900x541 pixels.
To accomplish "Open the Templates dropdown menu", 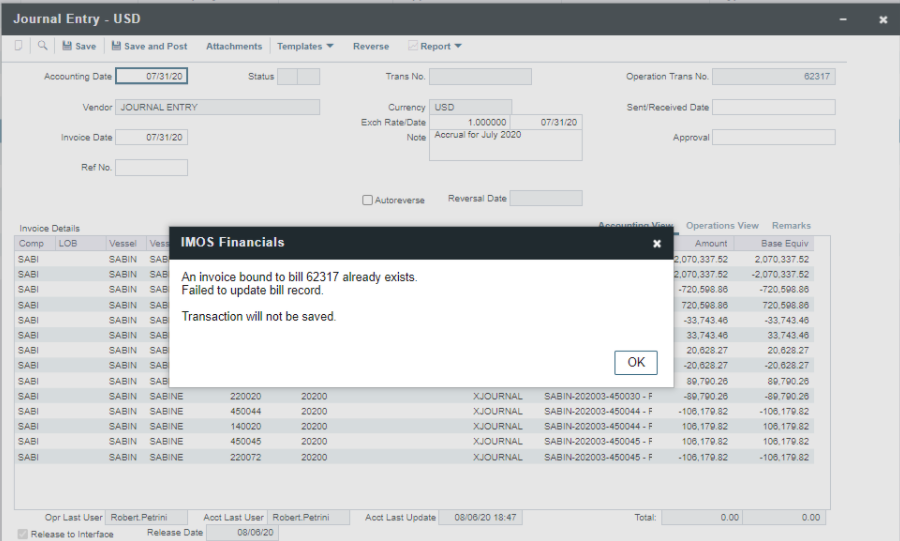I will [305, 46].
